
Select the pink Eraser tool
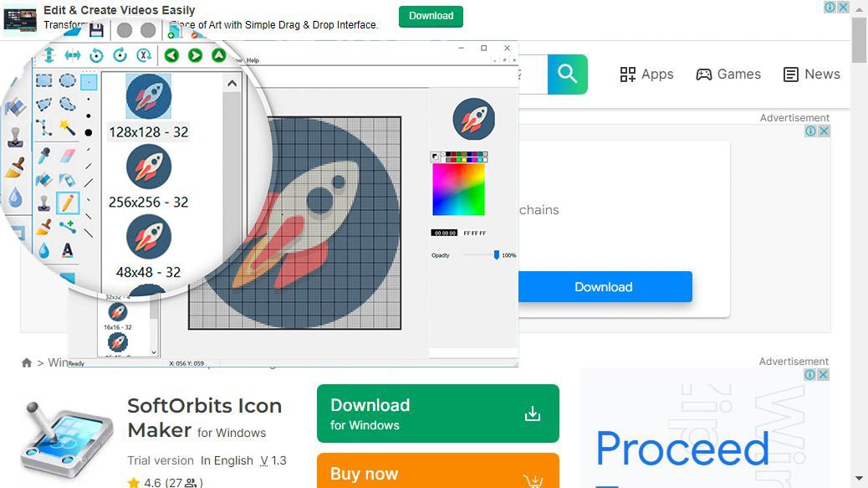point(68,155)
